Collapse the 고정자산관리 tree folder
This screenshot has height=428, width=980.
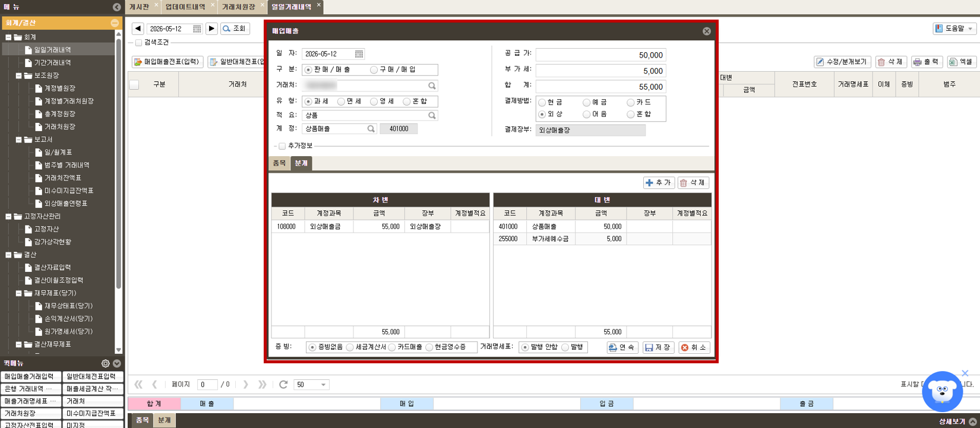pyautogui.click(x=8, y=217)
